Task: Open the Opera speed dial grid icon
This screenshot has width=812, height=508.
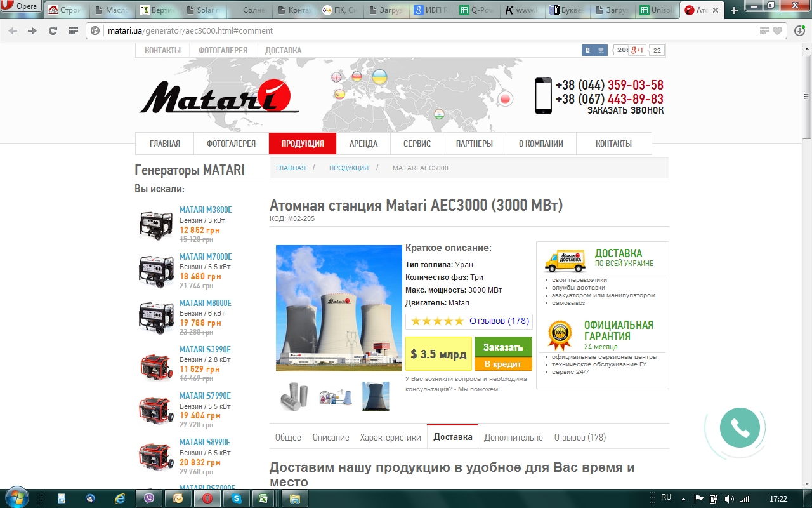Action: pyautogui.click(x=74, y=30)
